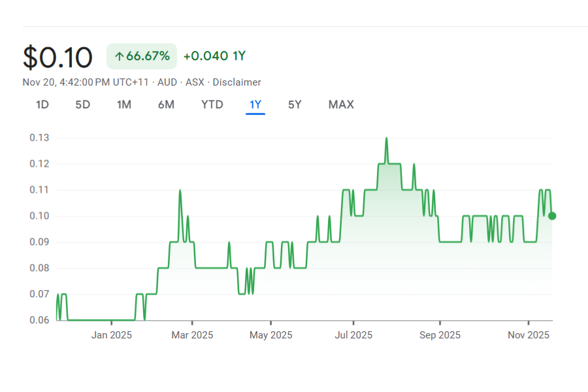Click the chart's 0.13 peak point
This screenshot has height=392, width=588.
coord(386,139)
